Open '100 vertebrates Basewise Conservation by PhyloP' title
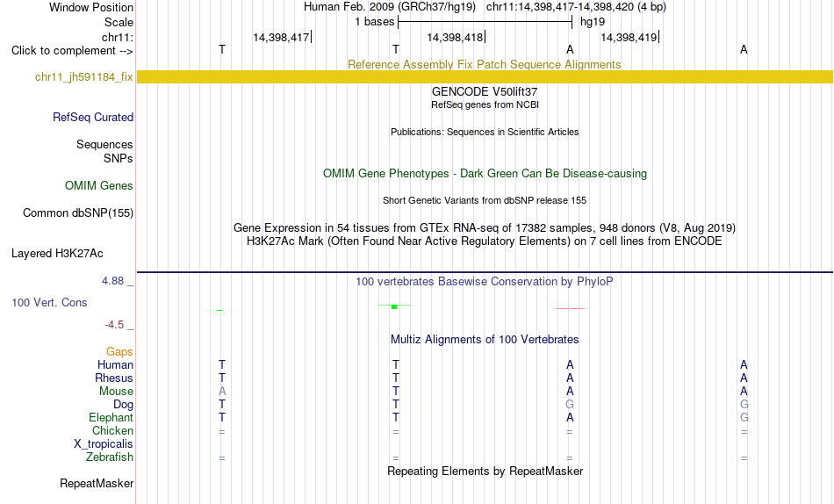 point(485,282)
